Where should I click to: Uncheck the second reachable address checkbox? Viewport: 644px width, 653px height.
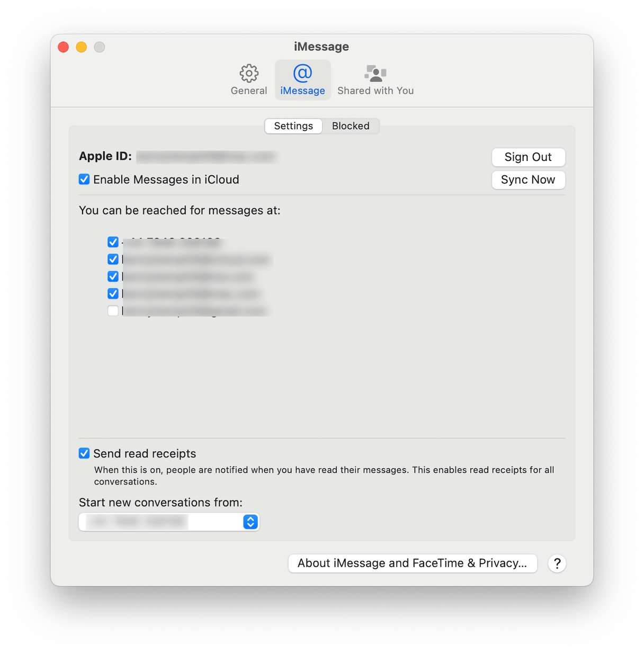[x=113, y=259]
